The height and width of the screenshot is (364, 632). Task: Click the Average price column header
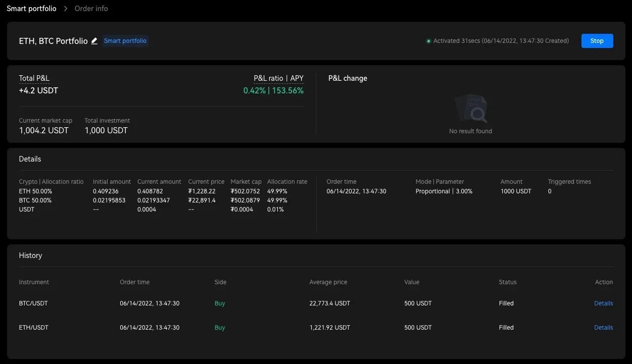pyautogui.click(x=328, y=282)
